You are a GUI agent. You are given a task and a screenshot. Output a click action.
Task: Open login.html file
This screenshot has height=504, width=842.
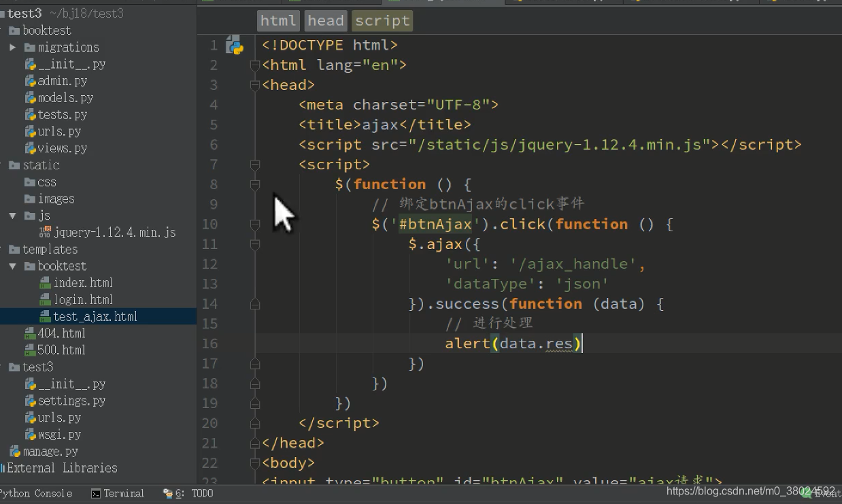pos(84,300)
